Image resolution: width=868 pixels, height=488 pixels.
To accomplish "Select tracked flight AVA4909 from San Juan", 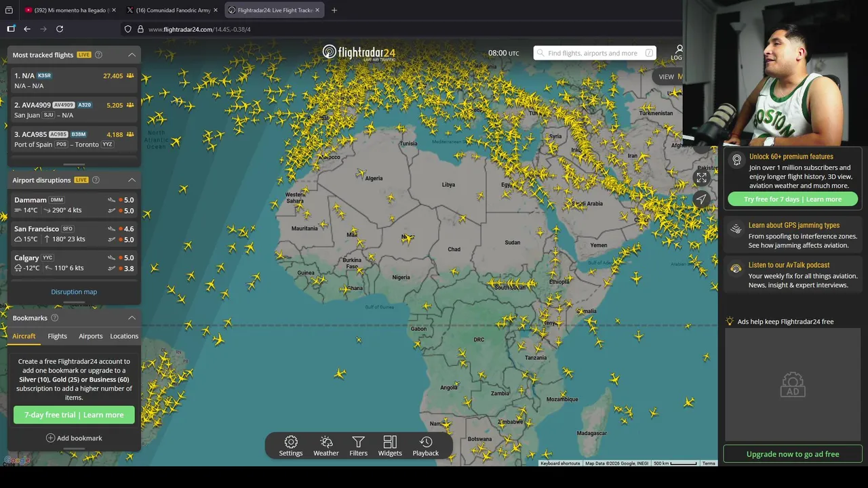I will [74, 110].
